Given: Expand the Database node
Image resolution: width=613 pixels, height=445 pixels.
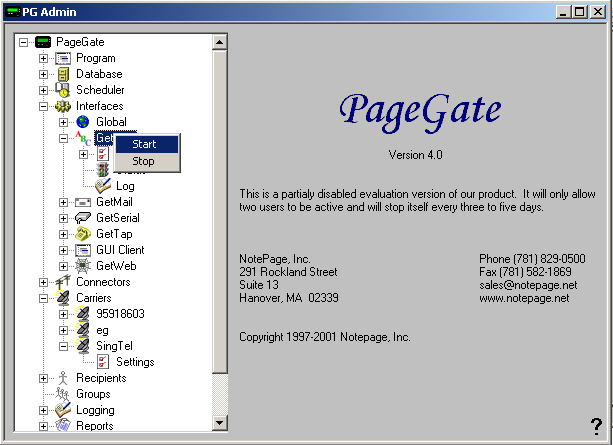Looking at the screenshot, I should point(43,74).
